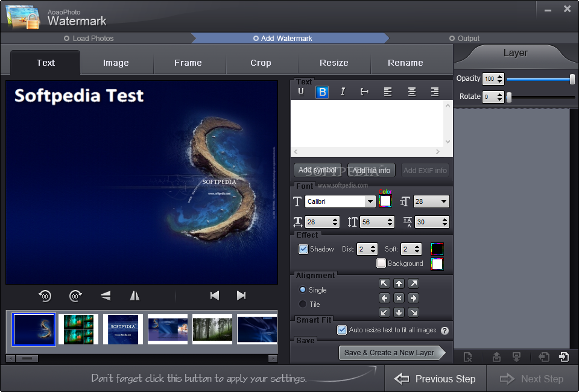
Task: Flip image vertically
Action: (106, 296)
